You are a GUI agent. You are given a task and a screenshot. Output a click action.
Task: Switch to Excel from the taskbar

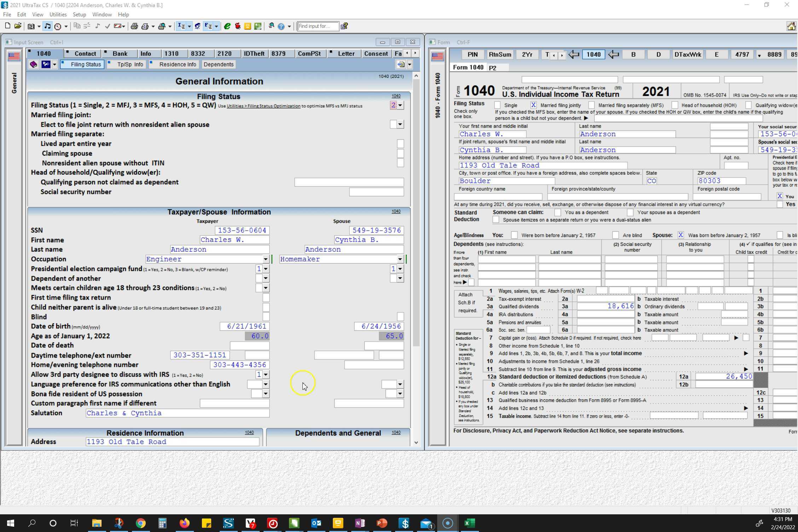[x=469, y=523]
